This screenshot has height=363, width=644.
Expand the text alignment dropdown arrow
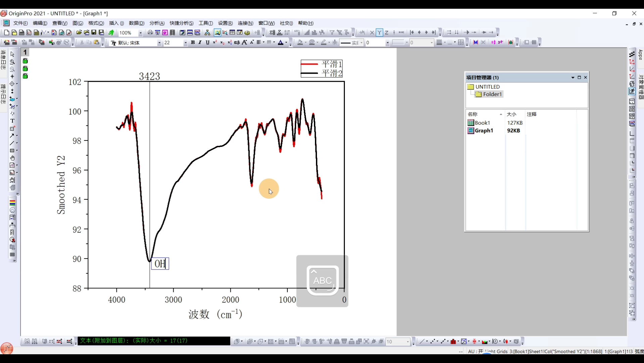264,42
